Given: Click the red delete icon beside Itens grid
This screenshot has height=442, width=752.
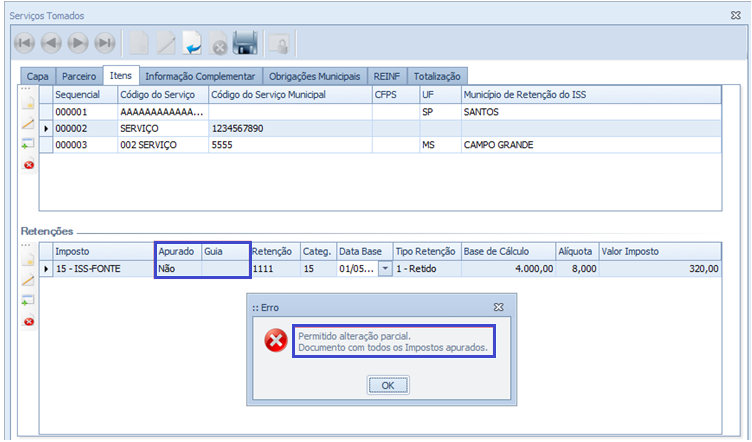Looking at the screenshot, I should pyautogui.click(x=28, y=165).
